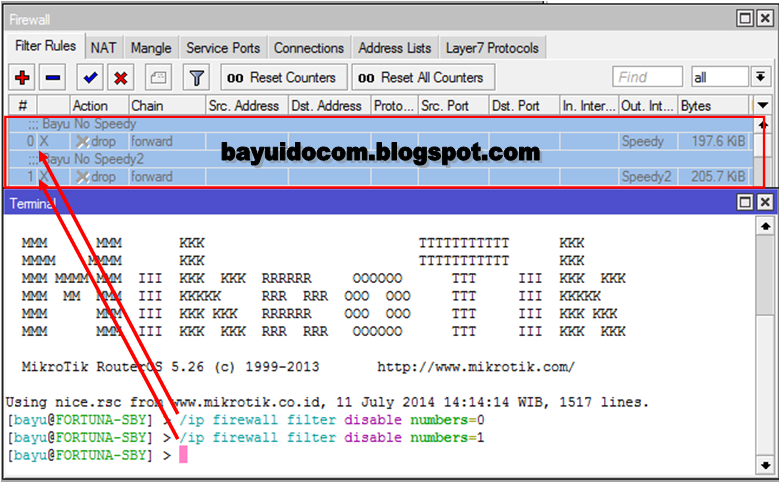Open the Mangle tab
This screenshot has width=779, height=482.
[151, 48]
